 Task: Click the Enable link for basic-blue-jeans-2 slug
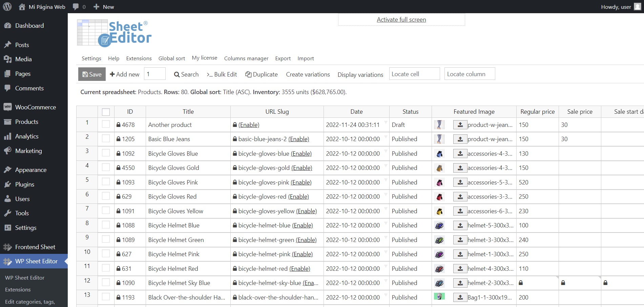point(299,139)
